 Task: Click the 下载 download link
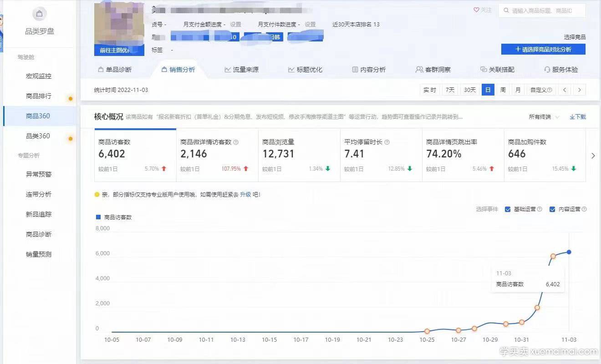[578, 117]
